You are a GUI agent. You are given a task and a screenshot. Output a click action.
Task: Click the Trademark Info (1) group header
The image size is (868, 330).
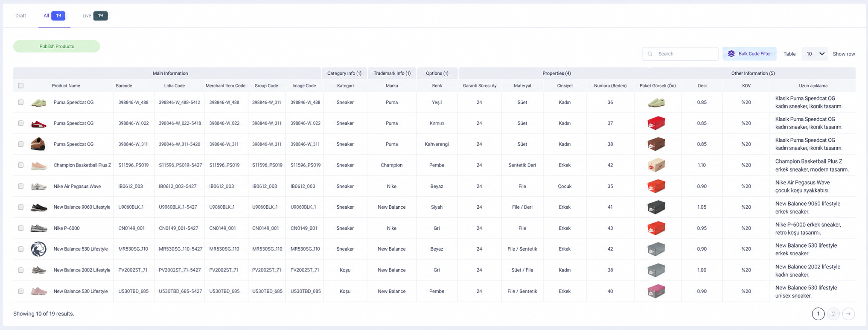[x=392, y=73]
